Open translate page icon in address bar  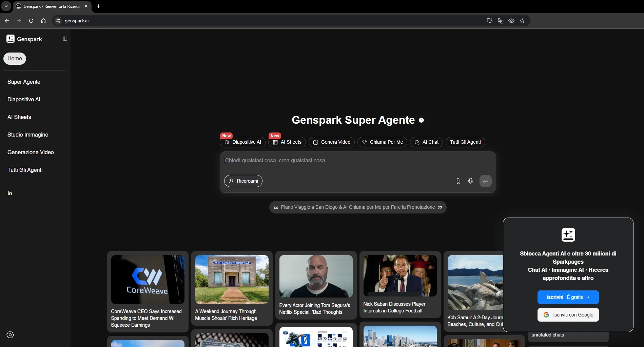pos(501,21)
